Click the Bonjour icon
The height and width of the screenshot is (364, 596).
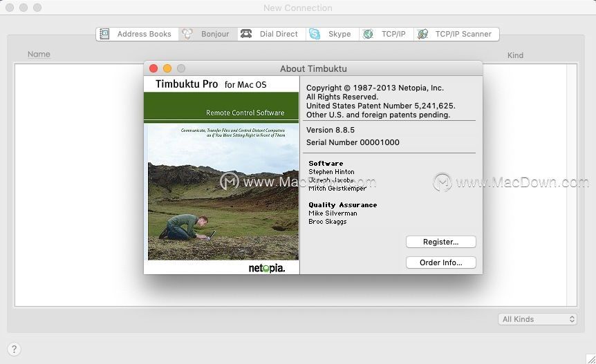click(187, 34)
